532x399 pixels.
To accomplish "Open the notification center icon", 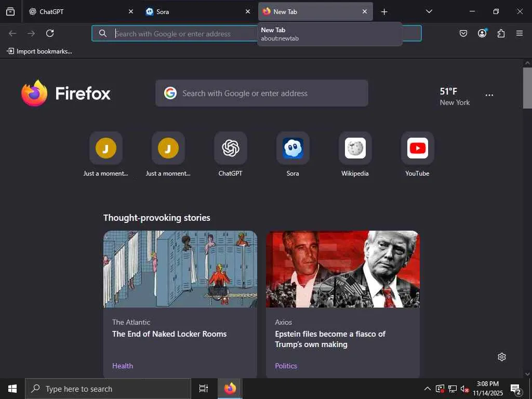I will (516, 389).
